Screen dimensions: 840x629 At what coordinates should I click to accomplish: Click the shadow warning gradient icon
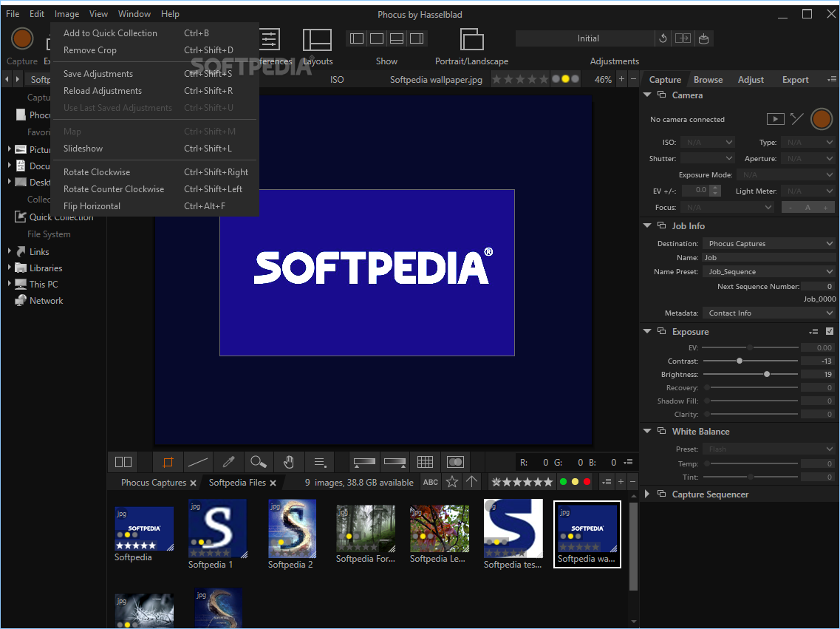364,462
